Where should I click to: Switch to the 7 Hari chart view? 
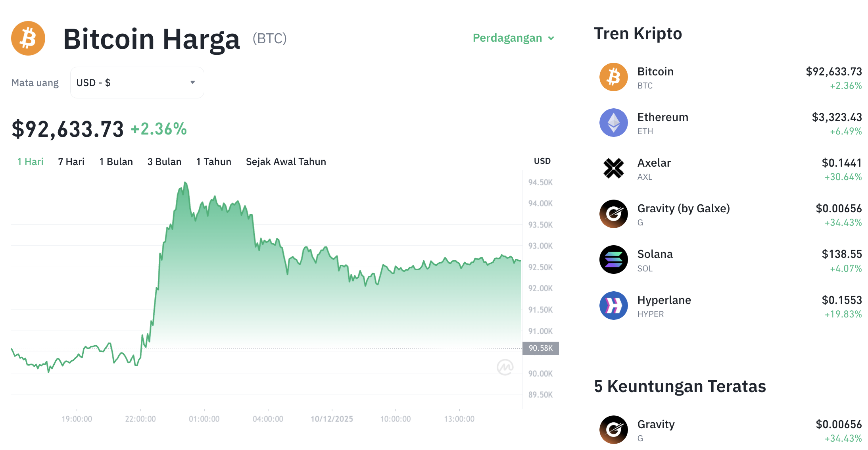pyautogui.click(x=71, y=161)
